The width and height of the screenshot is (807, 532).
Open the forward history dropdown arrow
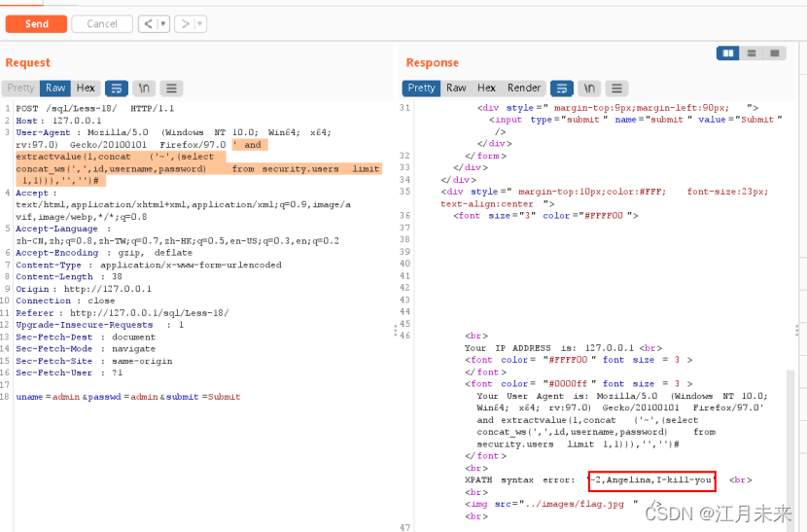tap(200, 23)
